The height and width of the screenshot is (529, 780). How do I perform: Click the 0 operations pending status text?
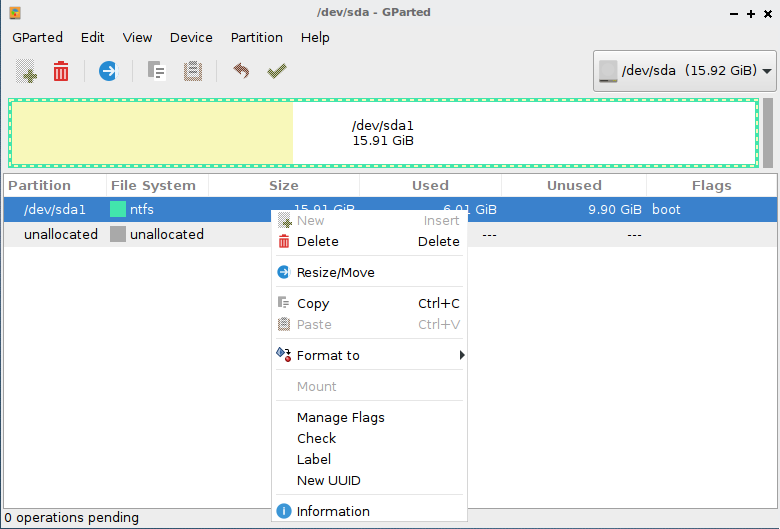72,518
